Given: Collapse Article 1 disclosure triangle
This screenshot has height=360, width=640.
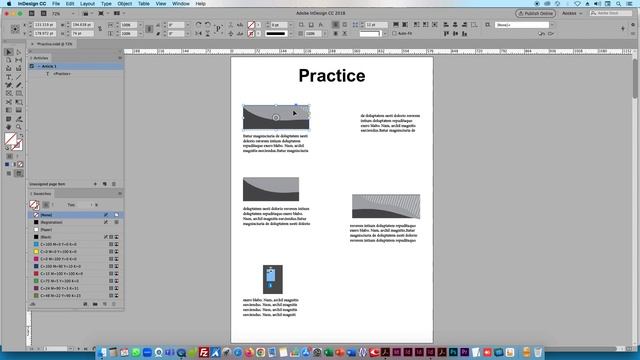Looking at the screenshot, I should pos(39,66).
